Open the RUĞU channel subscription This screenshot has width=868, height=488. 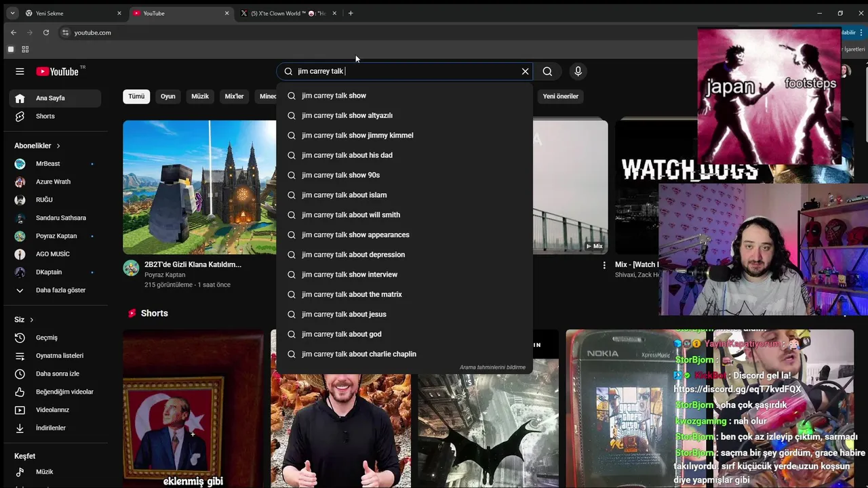[x=55, y=200]
